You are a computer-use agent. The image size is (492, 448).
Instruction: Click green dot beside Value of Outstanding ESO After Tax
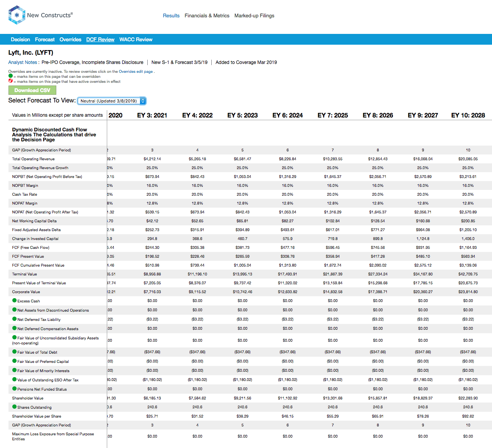(x=15, y=379)
